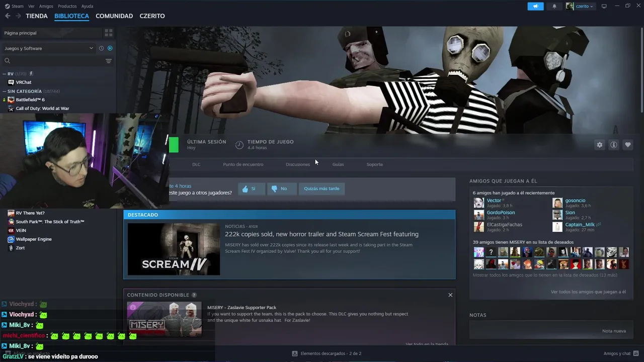Open friend Captain_Milk's profile
This screenshot has width=644, height=362.
[580, 225]
